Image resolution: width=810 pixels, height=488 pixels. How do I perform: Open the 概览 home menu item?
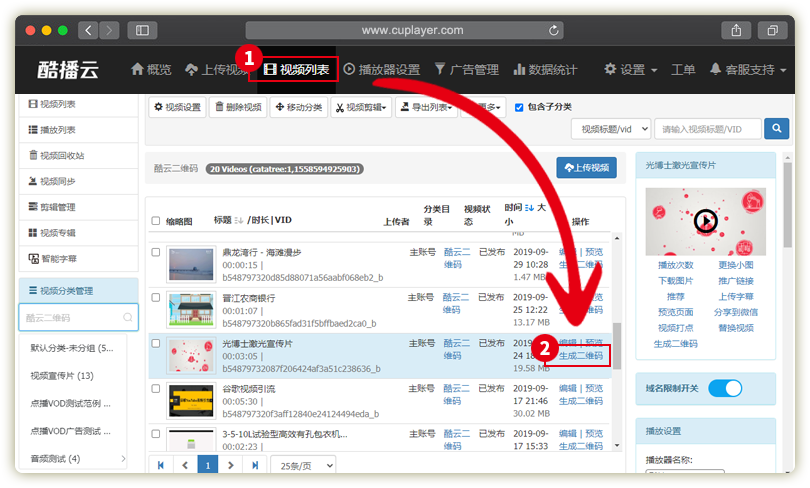151,69
